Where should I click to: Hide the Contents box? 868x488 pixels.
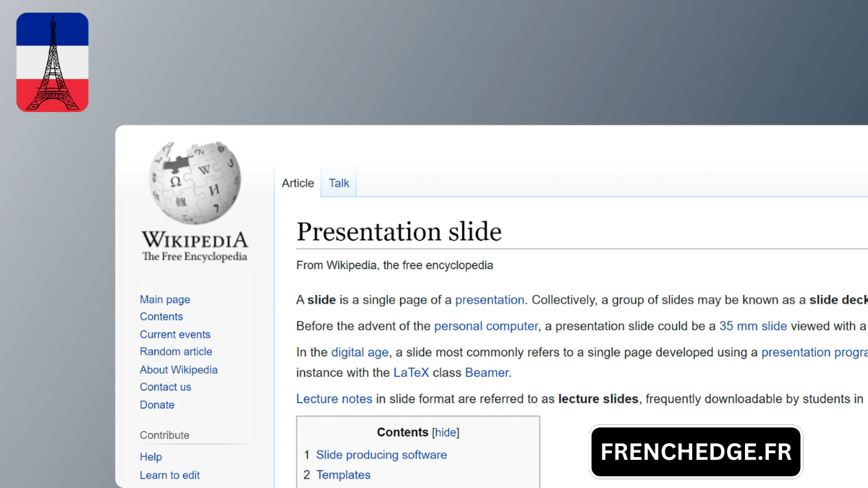pyautogui.click(x=446, y=432)
